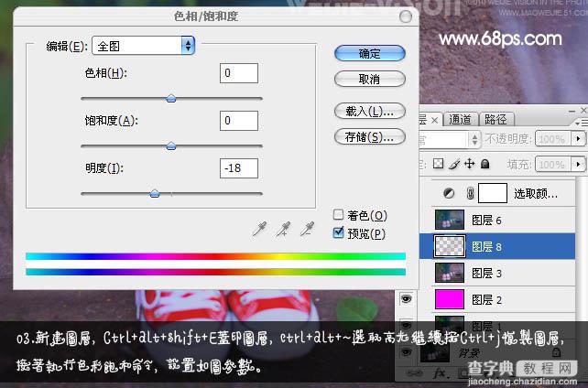Click lock transparent pixels icon

point(438,164)
